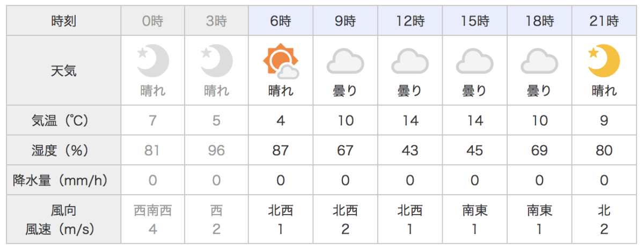644x249 pixels.
Task: Click the grey moon icon under 0時
Action: (152, 61)
